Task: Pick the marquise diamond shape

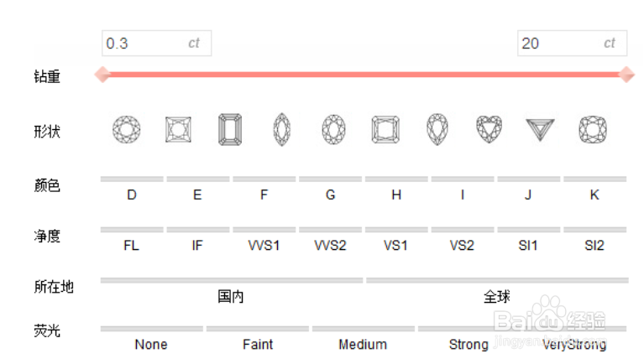Action: tap(282, 130)
